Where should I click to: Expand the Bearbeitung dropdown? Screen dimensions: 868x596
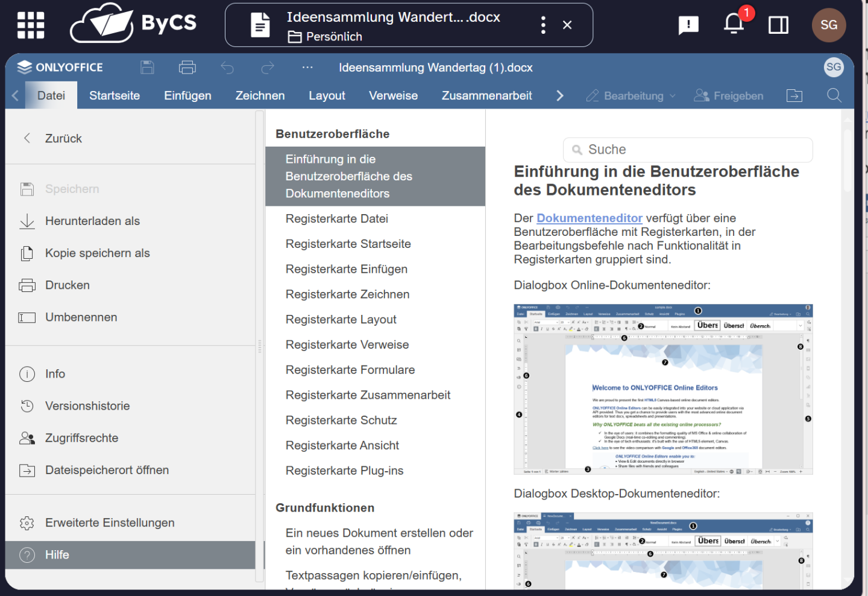point(631,95)
